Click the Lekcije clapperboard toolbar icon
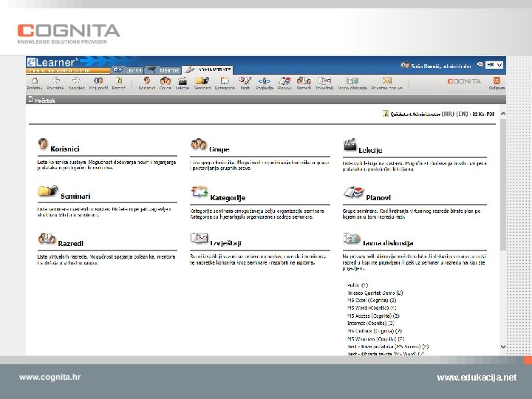The width and height of the screenshot is (532, 399). 183,81
